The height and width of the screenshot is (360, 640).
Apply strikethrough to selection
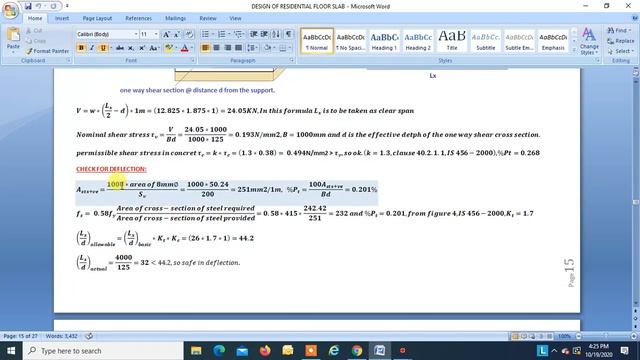[120, 48]
